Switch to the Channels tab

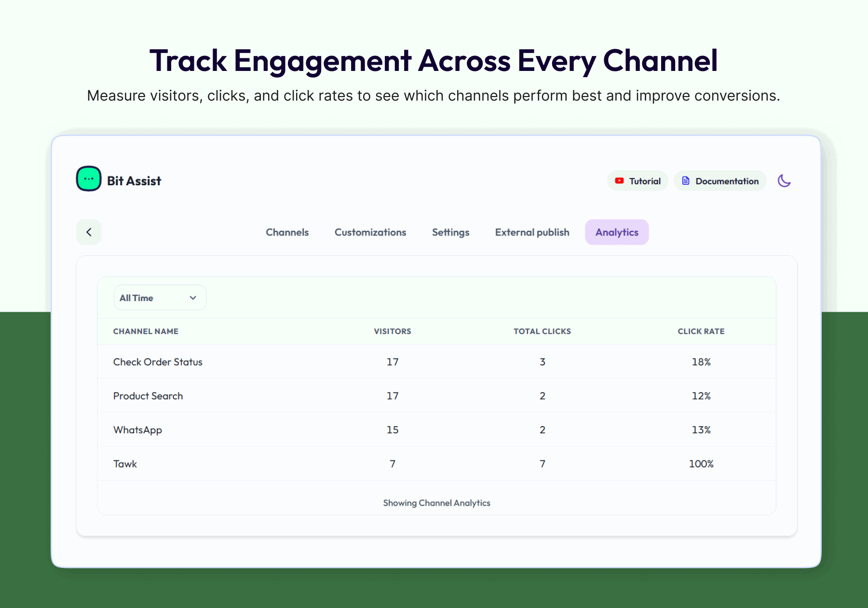(287, 232)
